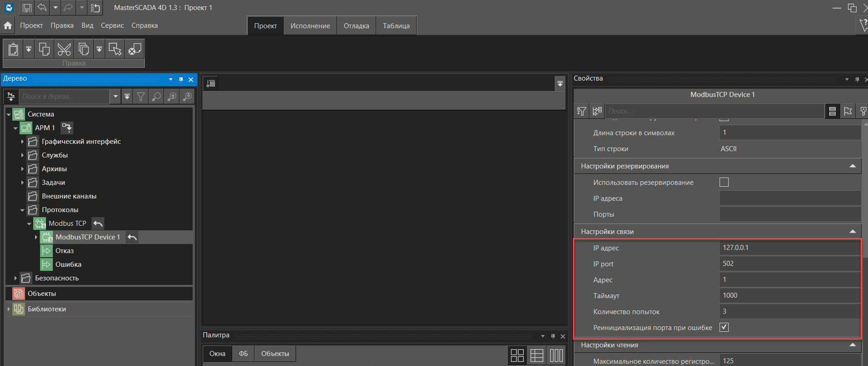Expand the Задачи folder
Viewport: 868px width, 366px height.
tap(22, 183)
